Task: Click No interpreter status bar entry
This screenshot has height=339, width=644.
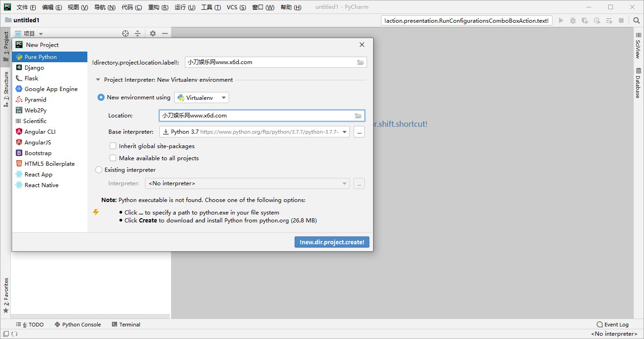Action: point(614,333)
